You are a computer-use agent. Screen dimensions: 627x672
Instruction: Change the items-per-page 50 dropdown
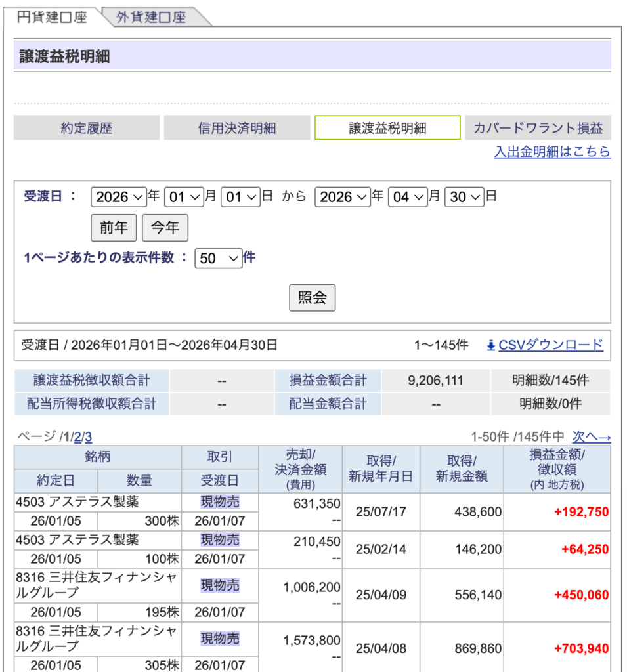219,259
